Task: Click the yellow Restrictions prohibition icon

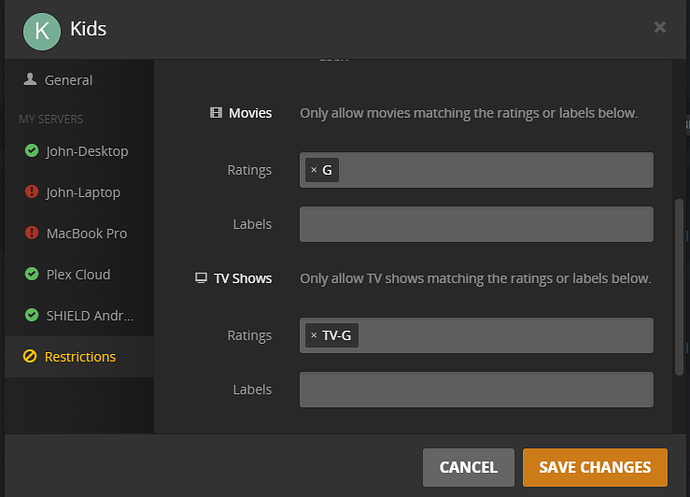Action: [x=30, y=357]
